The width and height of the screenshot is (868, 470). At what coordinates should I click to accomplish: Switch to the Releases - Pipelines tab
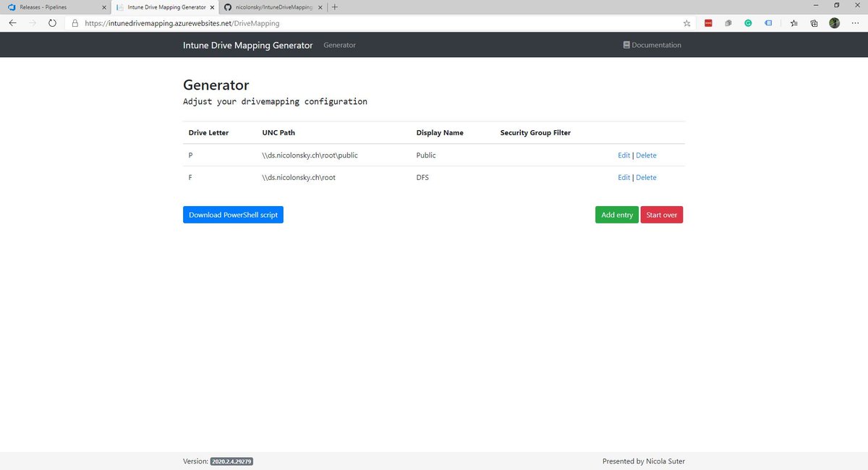point(55,7)
